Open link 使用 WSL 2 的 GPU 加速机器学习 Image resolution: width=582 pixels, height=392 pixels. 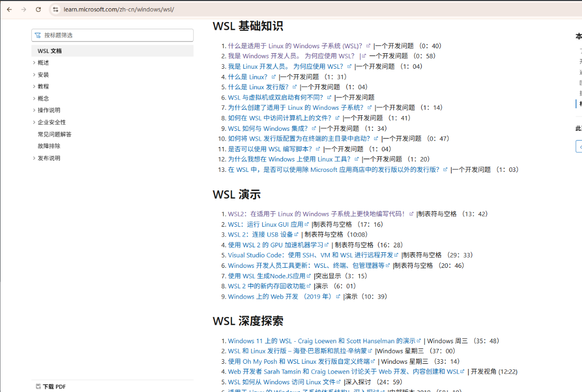click(x=275, y=245)
